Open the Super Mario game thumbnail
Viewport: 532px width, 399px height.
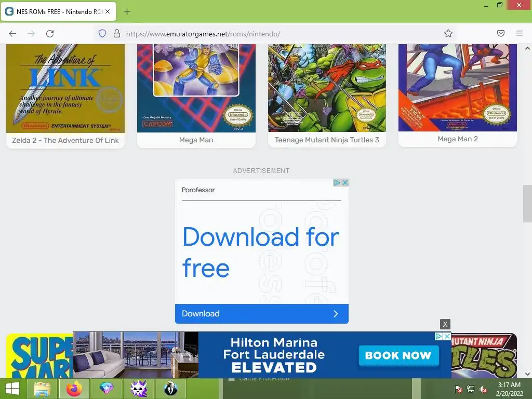(39, 356)
